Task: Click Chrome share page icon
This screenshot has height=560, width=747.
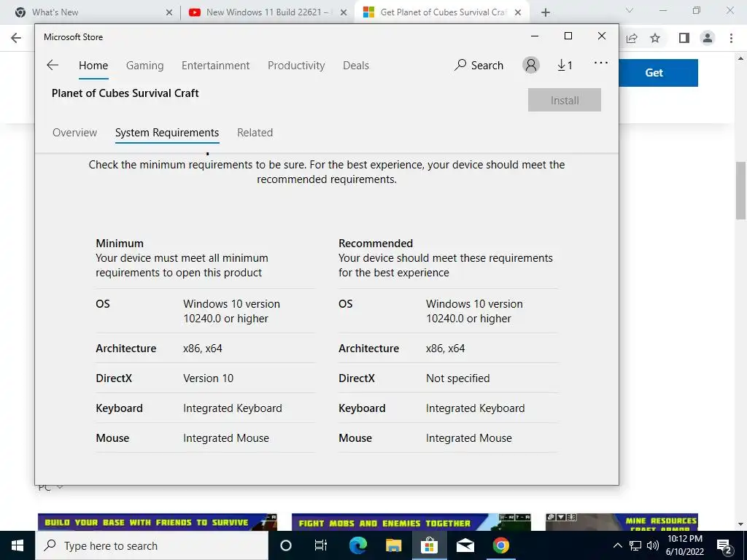Action: click(x=632, y=38)
